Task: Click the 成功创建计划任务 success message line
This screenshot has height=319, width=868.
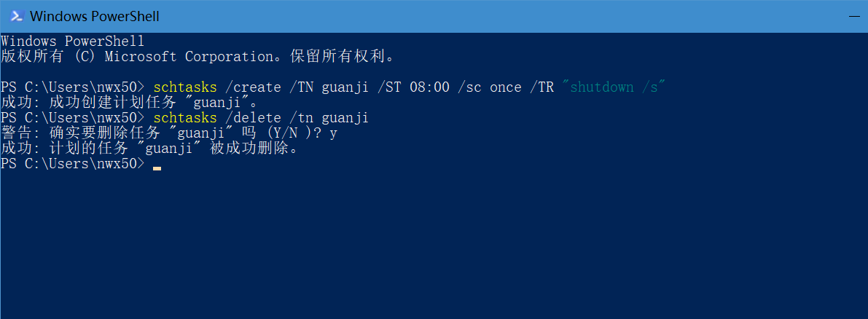Action: pyautogui.click(x=130, y=103)
